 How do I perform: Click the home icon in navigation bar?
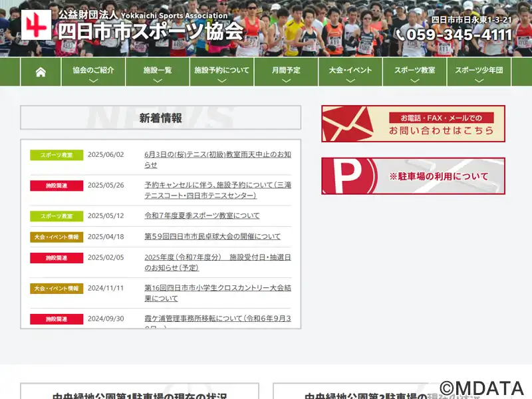[41, 72]
